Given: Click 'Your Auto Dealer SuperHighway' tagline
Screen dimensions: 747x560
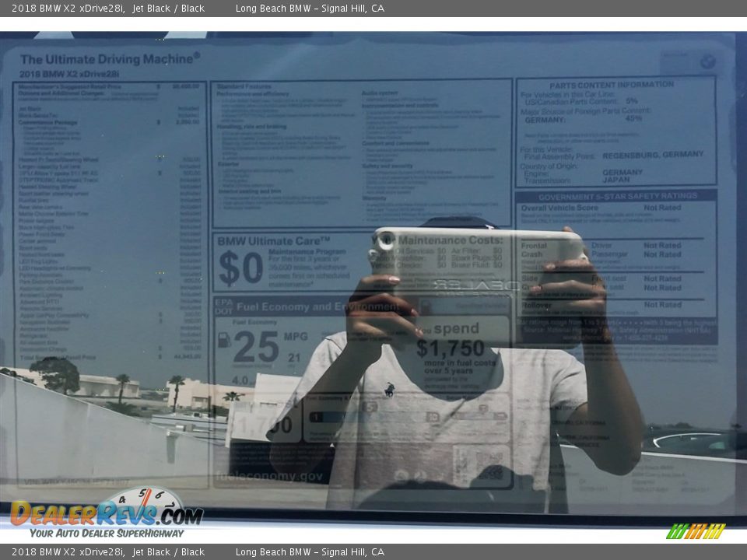Looking at the screenshot, I should (x=107, y=533).
